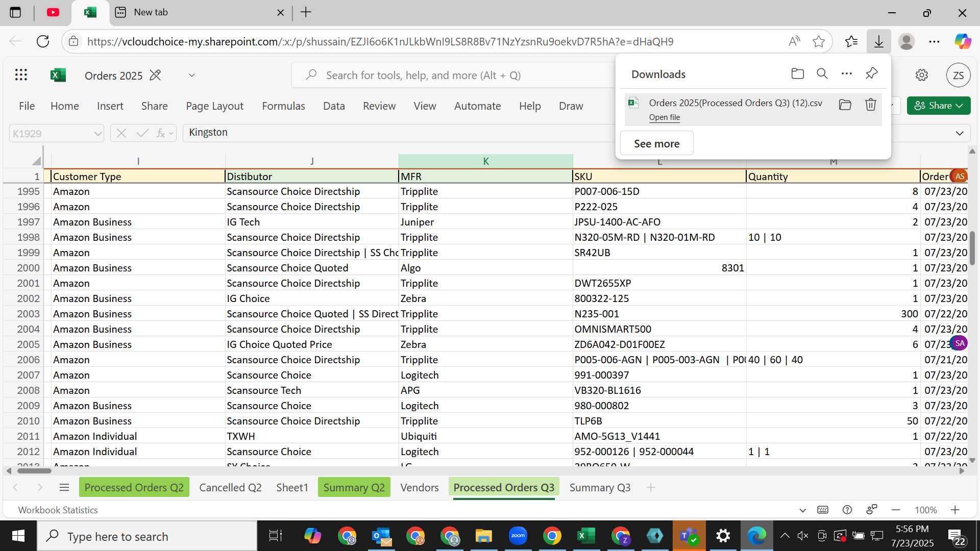Viewport: 980px width, 551px height.
Task: Switch to the Summary Q2 sheet
Action: [354, 487]
